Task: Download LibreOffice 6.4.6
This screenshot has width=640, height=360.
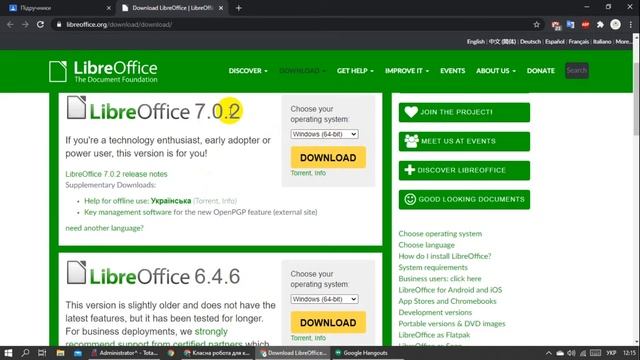Action: tap(328, 322)
